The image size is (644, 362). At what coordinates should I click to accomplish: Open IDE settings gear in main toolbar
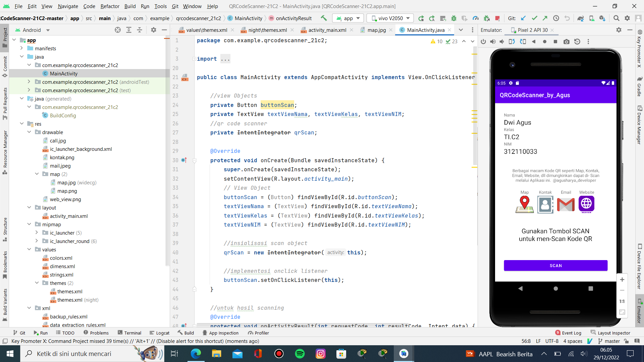click(x=627, y=18)
